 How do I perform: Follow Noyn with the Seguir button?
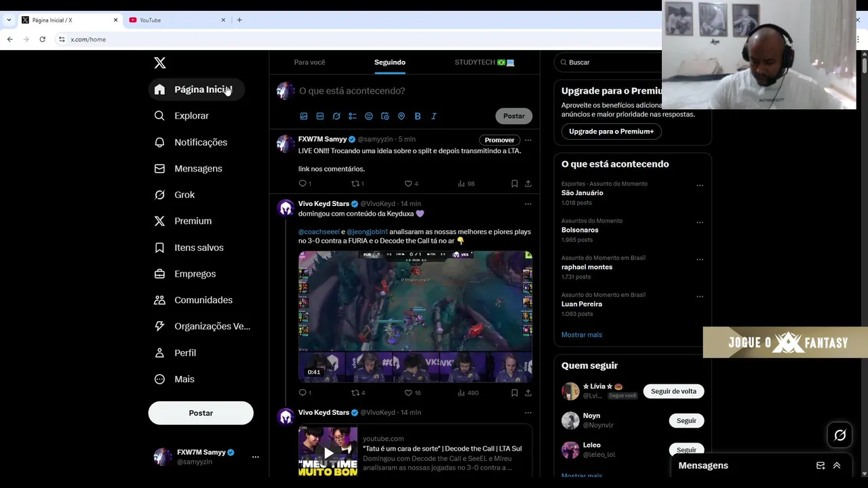(686, 421)
